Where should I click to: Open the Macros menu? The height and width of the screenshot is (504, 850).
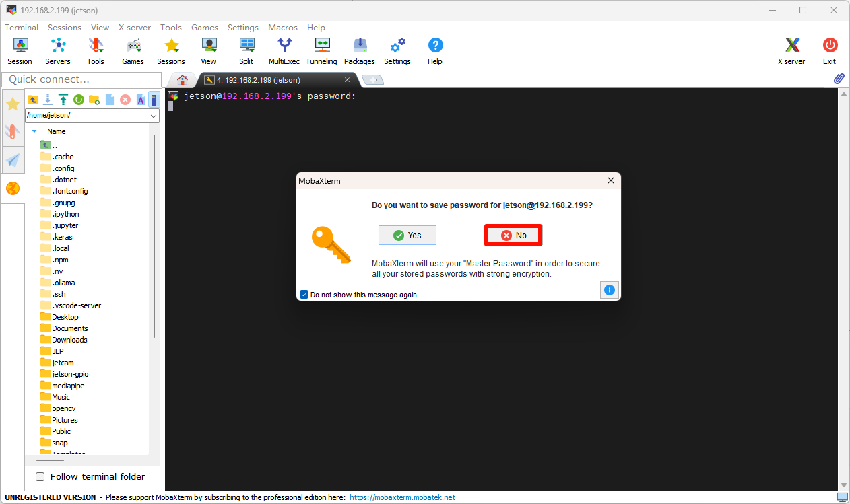click(283, 28)
